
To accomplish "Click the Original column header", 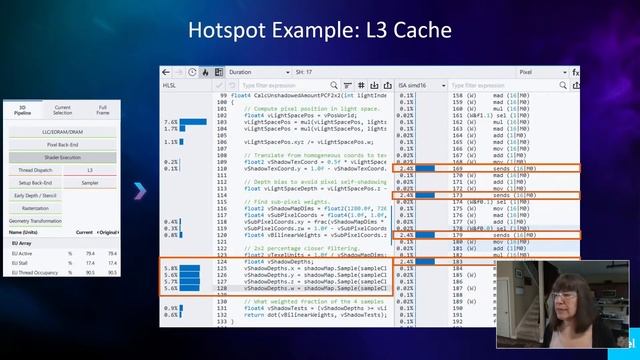I will tap(108, 232).
